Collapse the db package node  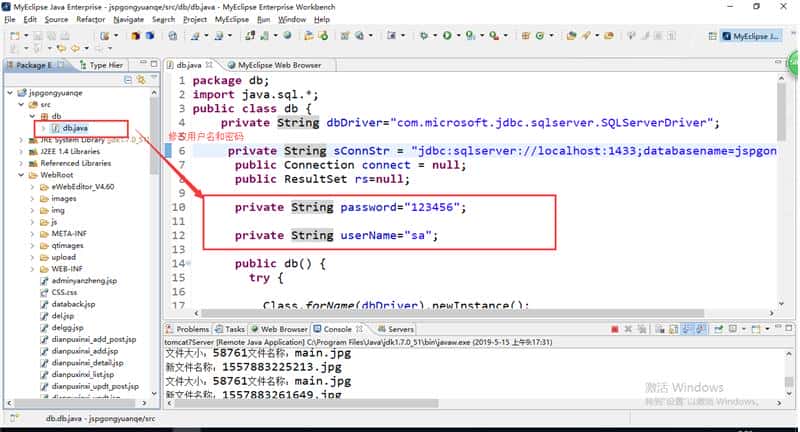pyautogui.click(x=32, y=116)
